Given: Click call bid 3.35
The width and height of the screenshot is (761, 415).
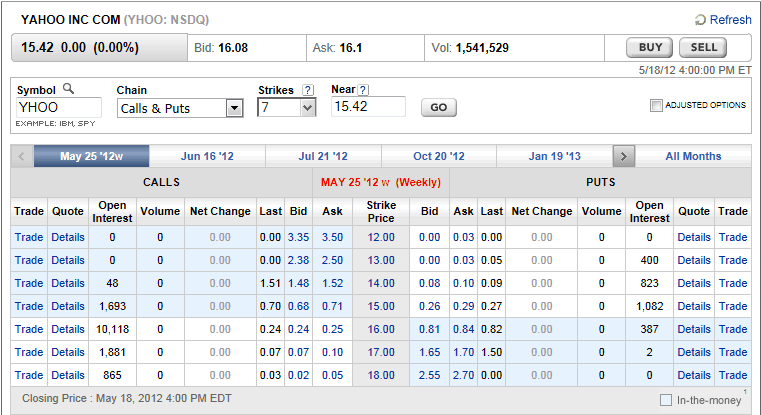Looking at the screenshot, I should [298, 237].
